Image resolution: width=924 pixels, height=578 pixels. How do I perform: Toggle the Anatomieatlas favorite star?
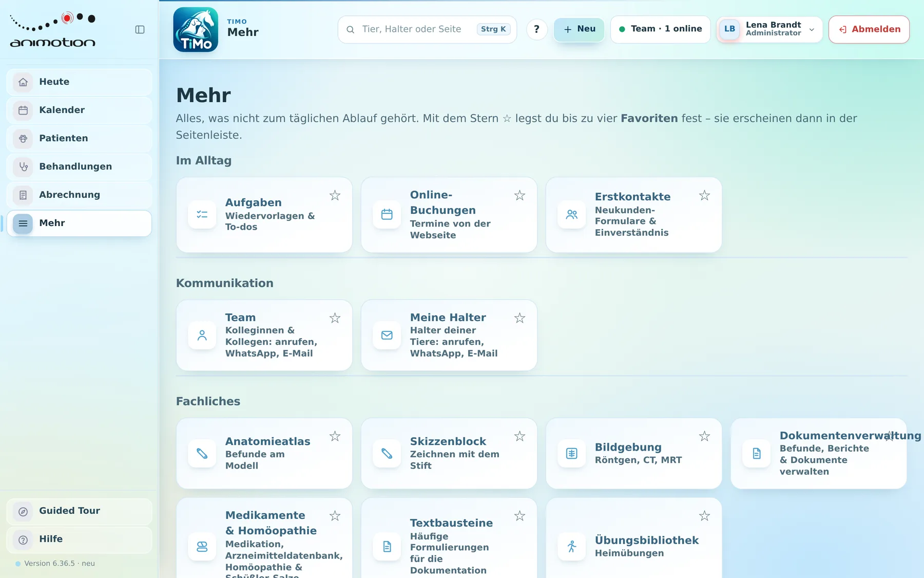click(335, 436)
